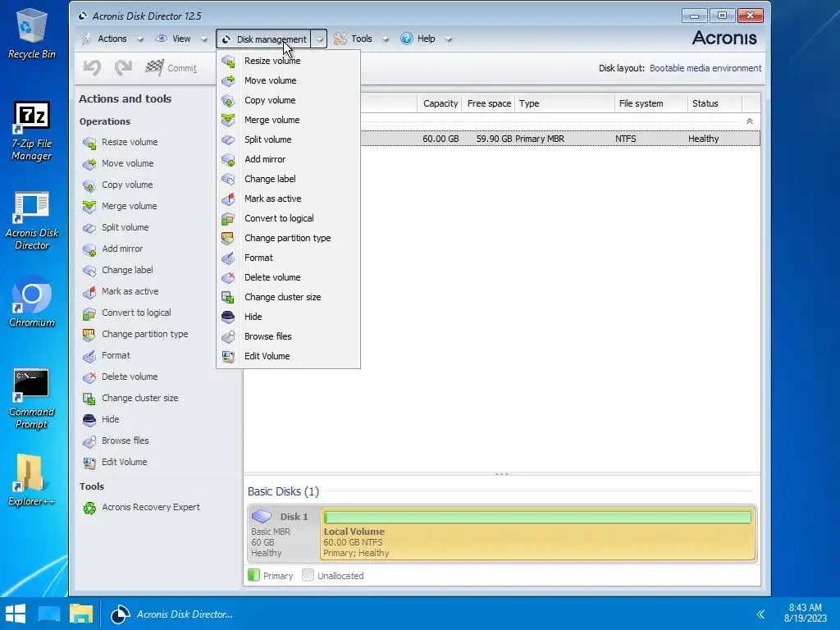This screenshot has height=630, width=840.
Task: Select the 60.00 GB NTFS volume row
Action: pos(559,139)
